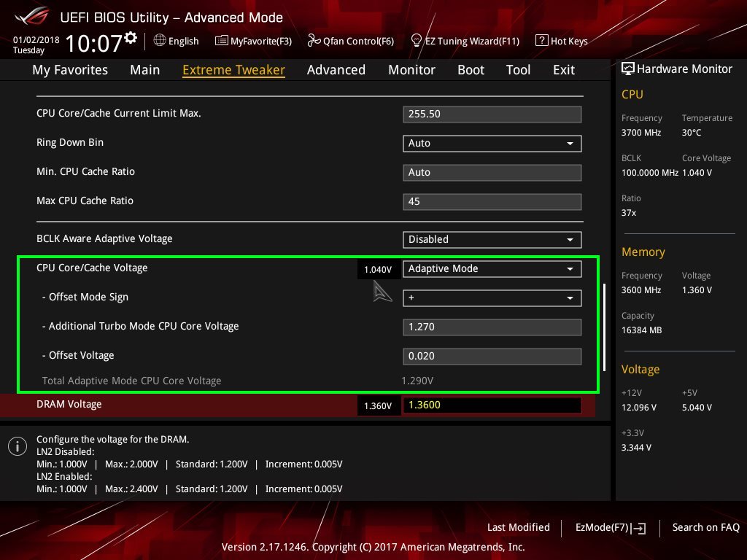Click the 3.344 V reading

tap(636, 448)
